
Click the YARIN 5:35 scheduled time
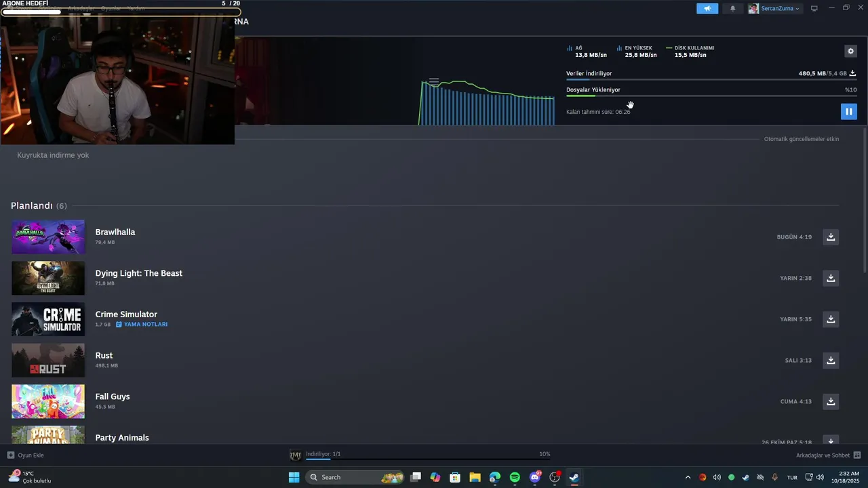(795, 319)
